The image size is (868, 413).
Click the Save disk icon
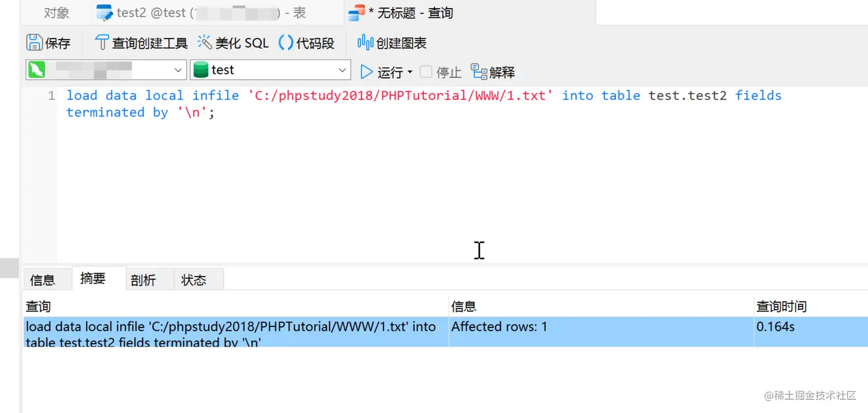coord(34,42)
